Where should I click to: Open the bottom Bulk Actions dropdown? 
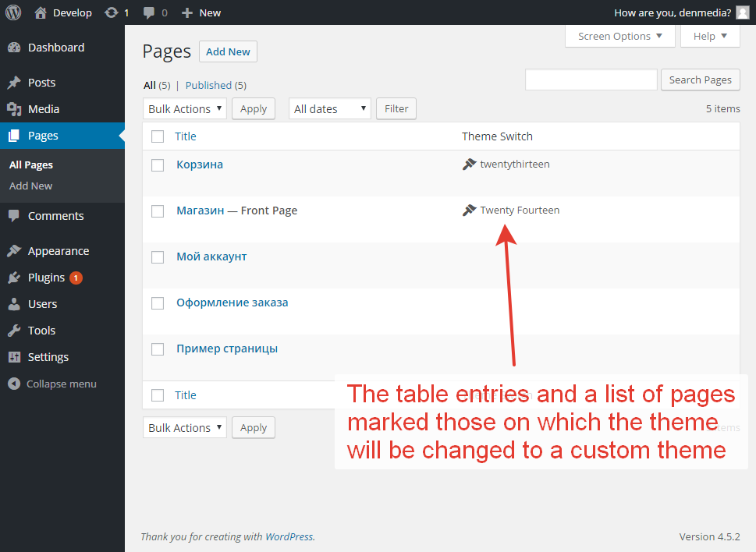185,428
